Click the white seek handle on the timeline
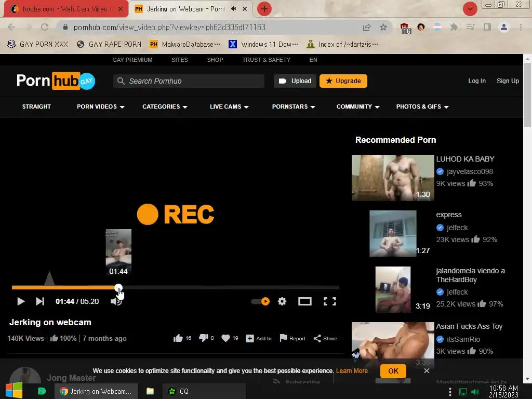Screen dimensions: 532x399 pyautogui.click(x=118, y=287)
